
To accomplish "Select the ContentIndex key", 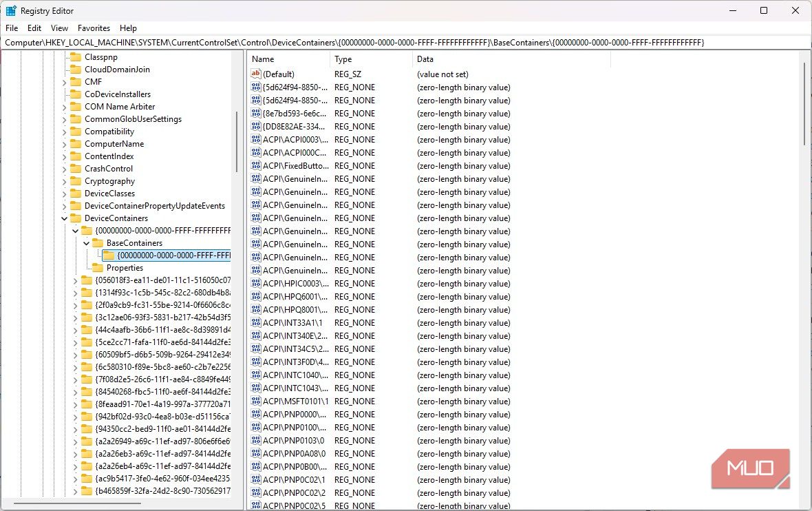I will tap(109, 156).
